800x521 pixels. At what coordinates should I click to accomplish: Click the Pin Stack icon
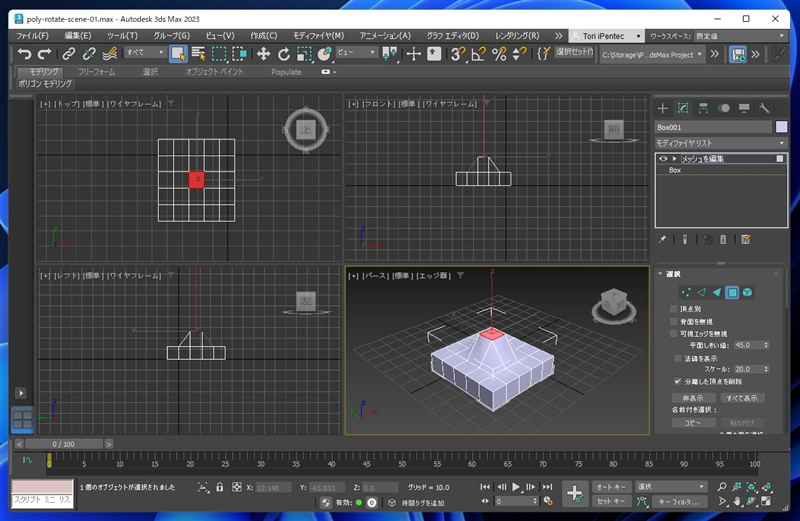coord(662,239)
